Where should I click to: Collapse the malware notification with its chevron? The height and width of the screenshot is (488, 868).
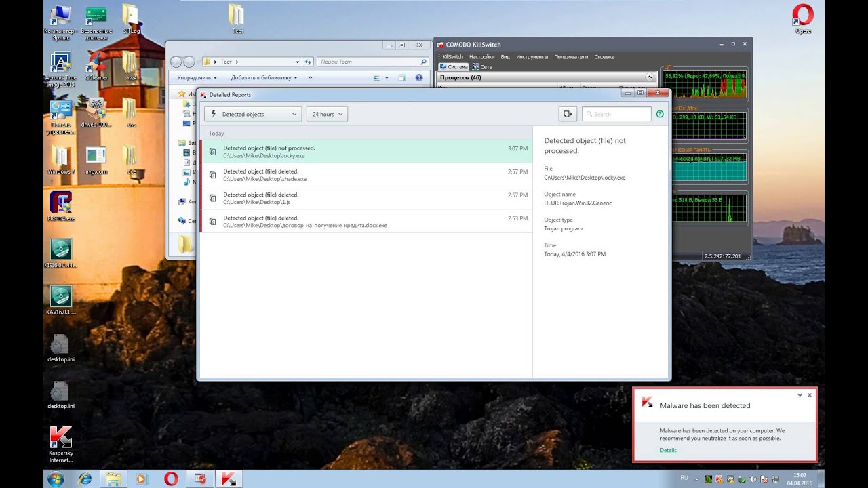800,395
